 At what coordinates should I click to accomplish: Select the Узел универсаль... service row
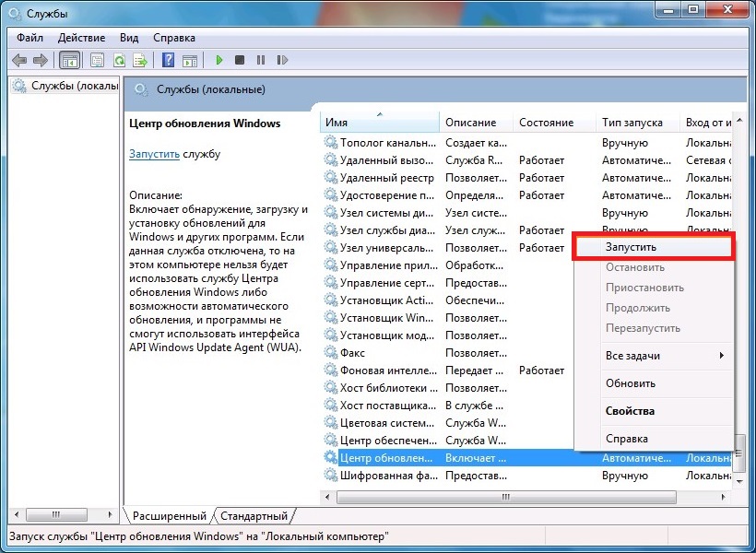click(447, 248)
